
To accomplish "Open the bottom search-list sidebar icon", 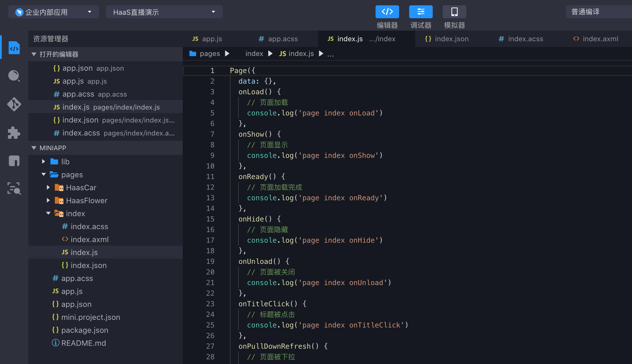I will tap(14, 188).
